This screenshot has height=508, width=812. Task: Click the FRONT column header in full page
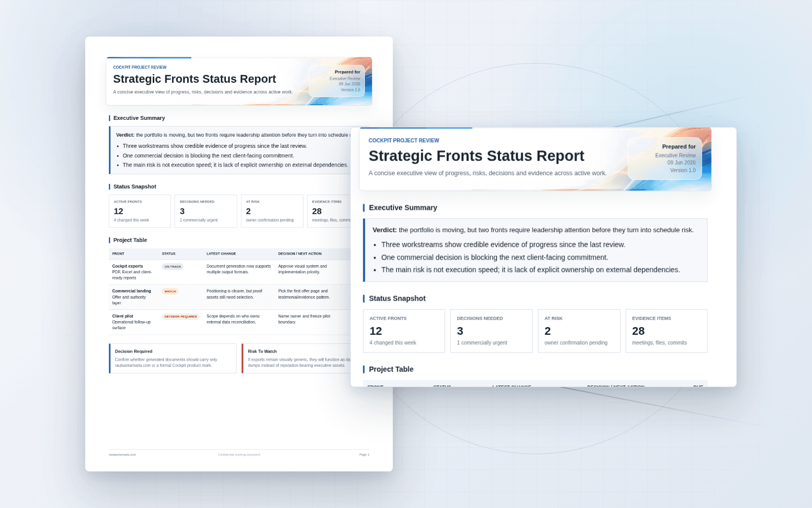coord(118,253)
